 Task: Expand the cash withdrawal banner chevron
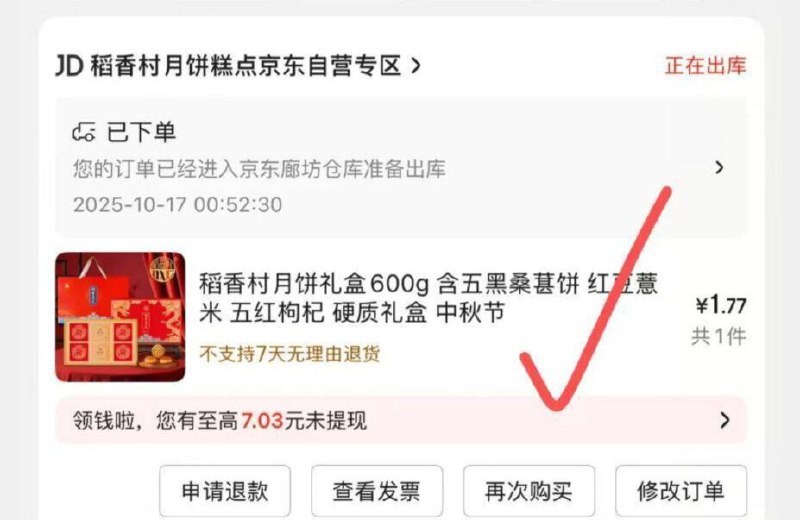(724, 420)
